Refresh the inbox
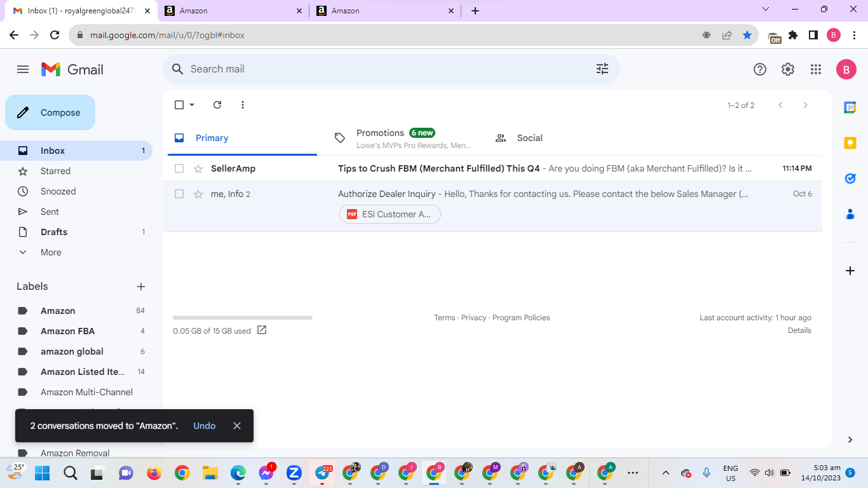The width and height of the screenshot is (868, 488). pos(217,105)
